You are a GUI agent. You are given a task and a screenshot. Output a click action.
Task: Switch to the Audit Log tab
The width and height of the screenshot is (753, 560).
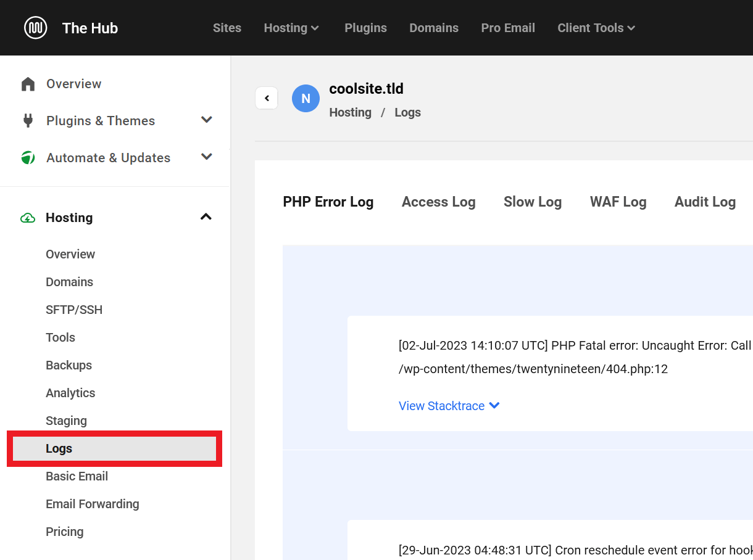click(x=705, y=202)
